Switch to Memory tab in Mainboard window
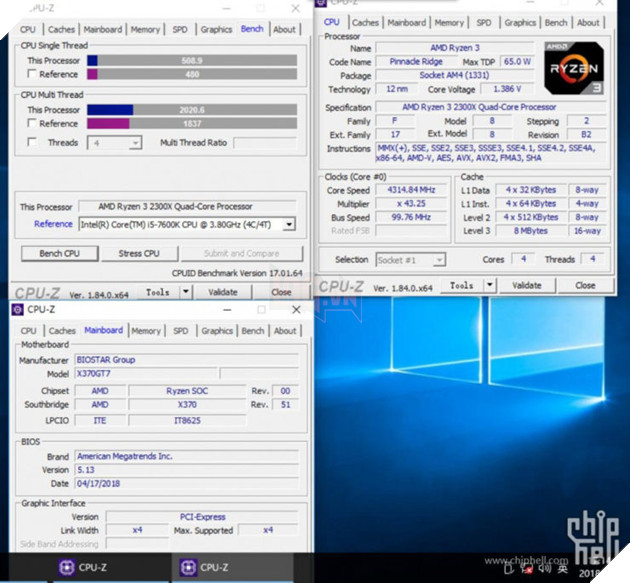Viewport: 630px width, 583px height. pyautogui.click(x=146, y=331)
